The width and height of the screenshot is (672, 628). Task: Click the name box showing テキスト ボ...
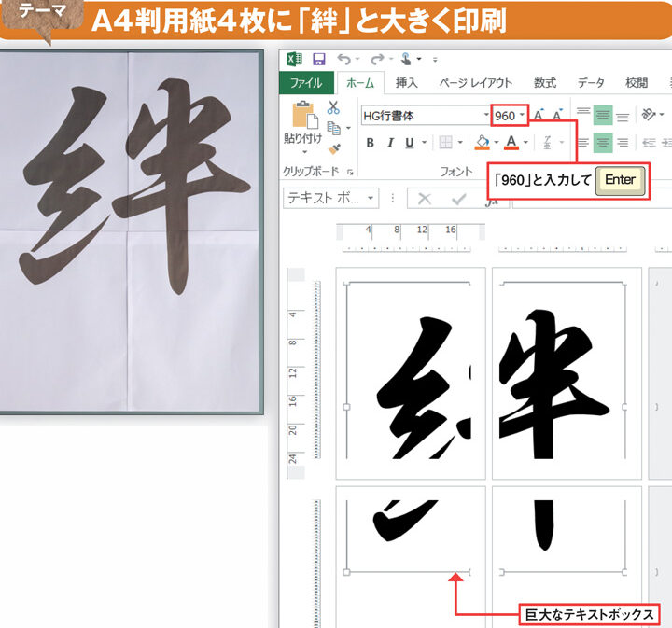326,199
